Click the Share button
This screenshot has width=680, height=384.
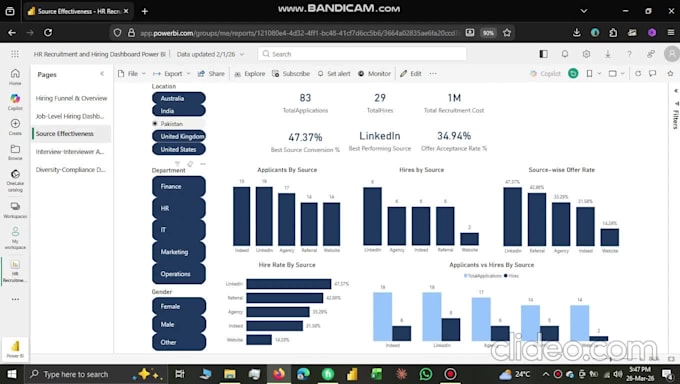211,74
